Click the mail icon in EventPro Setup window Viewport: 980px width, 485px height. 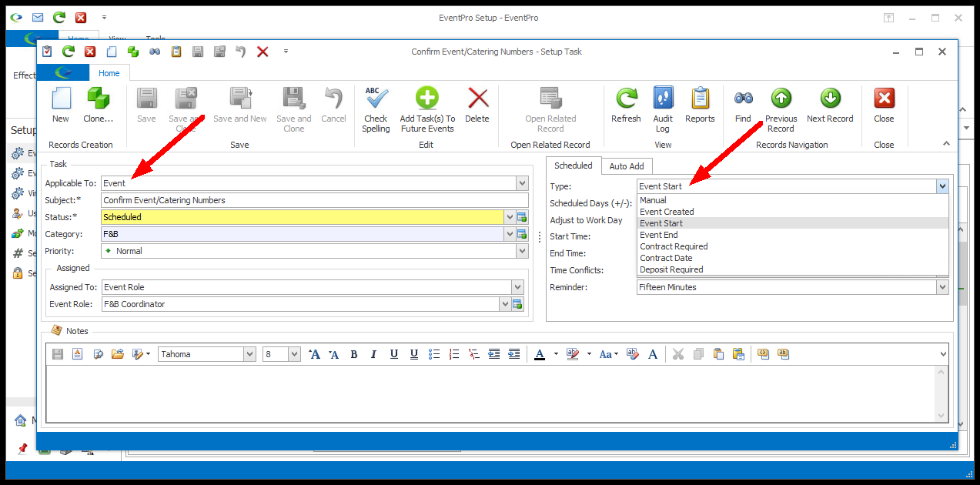[x=38, y=17]
